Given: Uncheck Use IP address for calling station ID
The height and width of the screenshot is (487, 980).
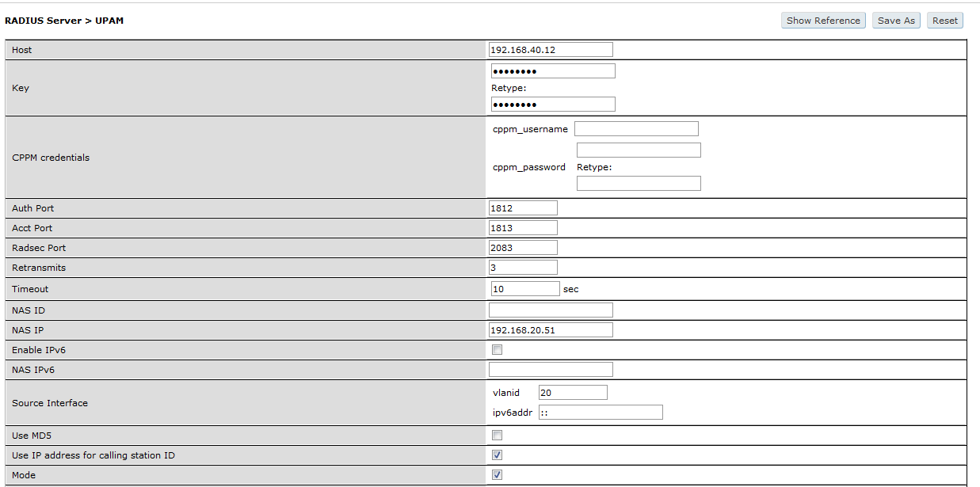Looking at the screenshot, I should [x=497, y=455].
